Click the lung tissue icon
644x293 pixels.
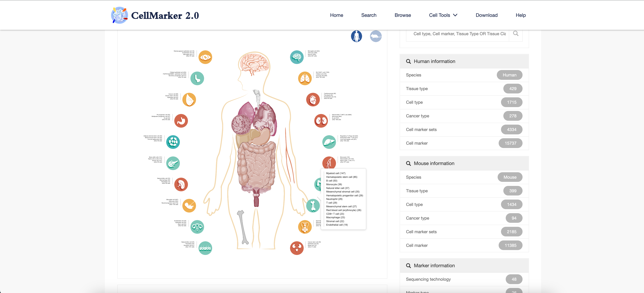click(305, 79)
